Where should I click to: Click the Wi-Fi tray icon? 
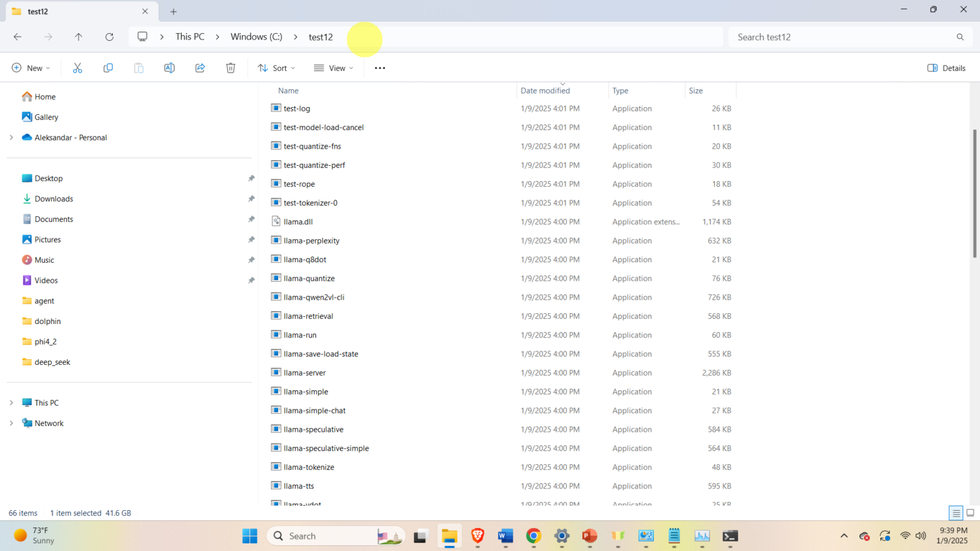point(905,536)
